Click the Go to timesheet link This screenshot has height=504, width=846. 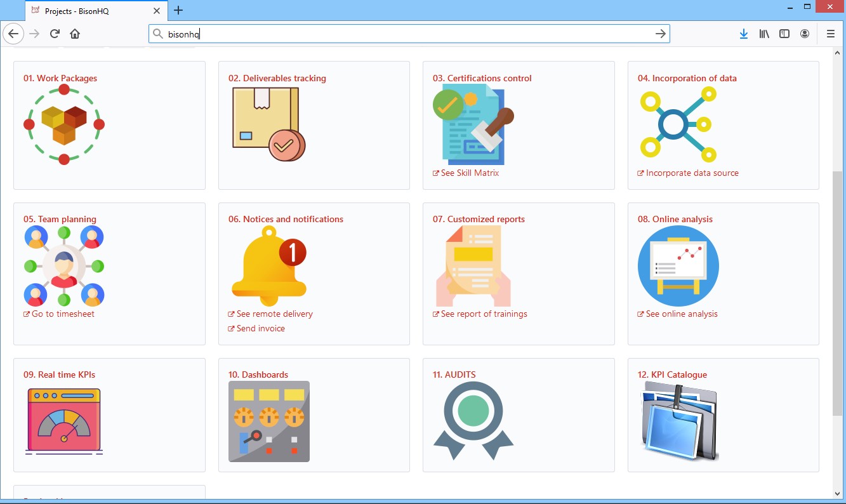click(x=63, y=314)
